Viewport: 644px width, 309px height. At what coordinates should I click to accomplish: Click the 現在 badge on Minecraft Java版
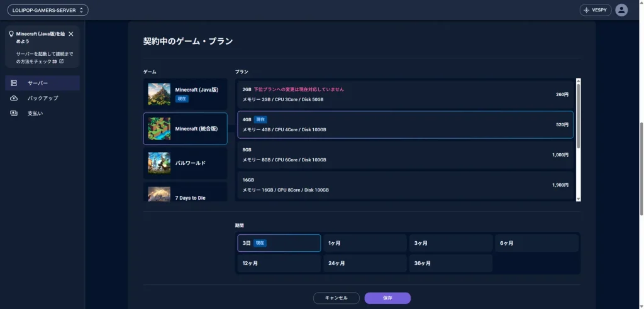[x=182, y=99]
